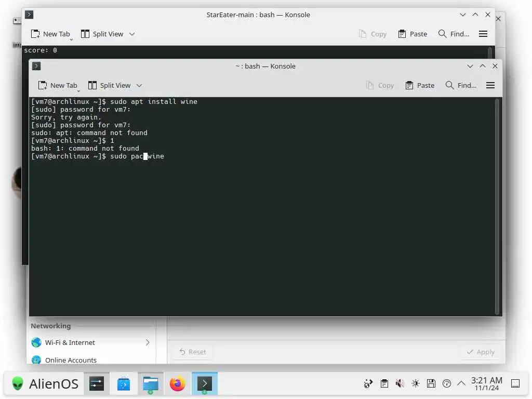Open Find in StarEater-main Konsole toolbar
532x399 pixels.
click(454, 34)
